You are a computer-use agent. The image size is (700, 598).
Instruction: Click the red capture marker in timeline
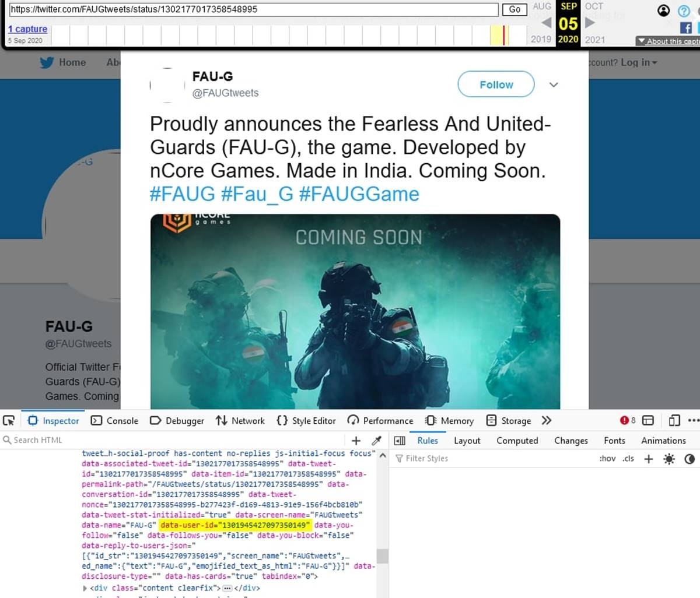pos(505,35)
